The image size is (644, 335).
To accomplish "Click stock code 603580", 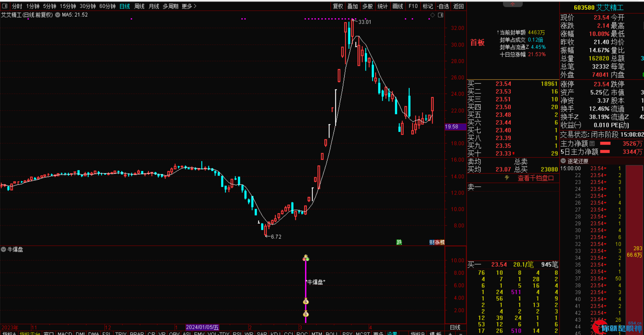I will (584, 8).
